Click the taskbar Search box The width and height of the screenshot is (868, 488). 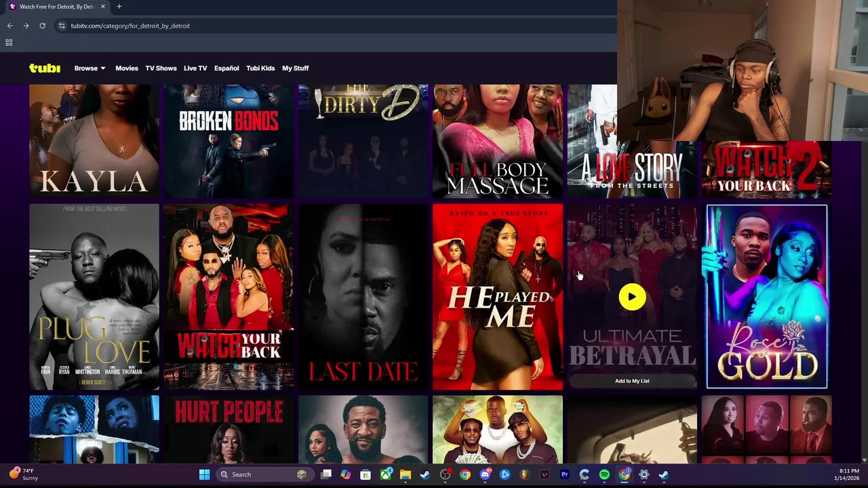[264, 474]
